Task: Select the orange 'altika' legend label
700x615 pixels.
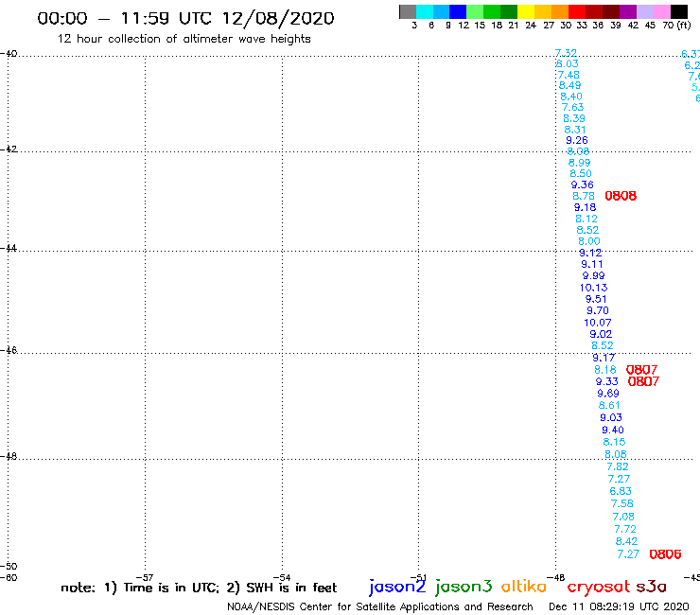Action: point(524,587)
